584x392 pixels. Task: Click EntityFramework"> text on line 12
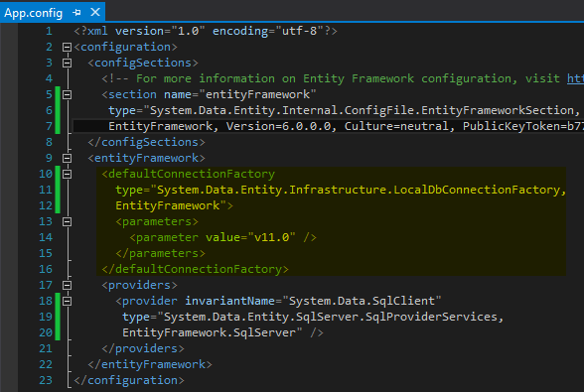coord(175,205)
